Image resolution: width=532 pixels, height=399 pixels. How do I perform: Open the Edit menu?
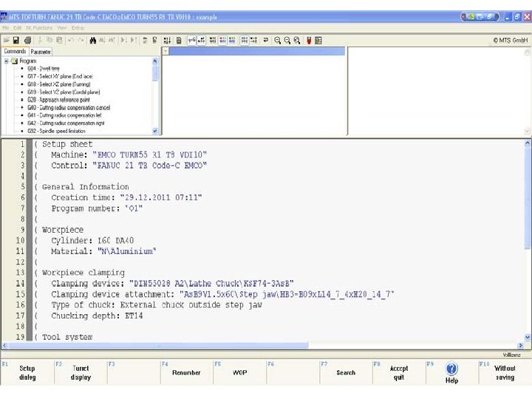tap(17, 27)
